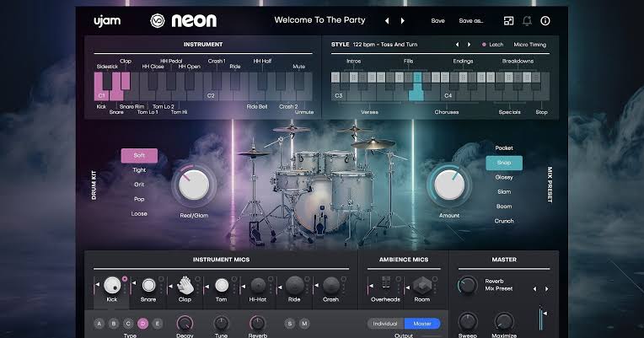Select kick type A

coord(99,323)
